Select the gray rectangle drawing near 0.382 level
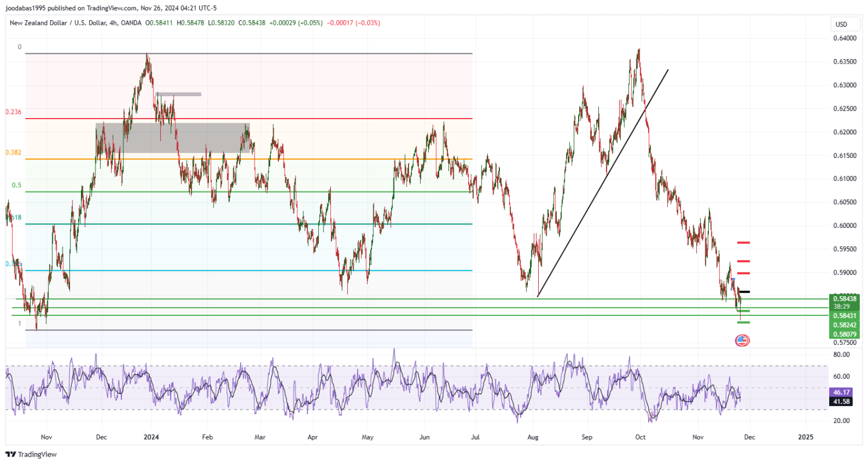Screen dimensions: 868x464 172,138
